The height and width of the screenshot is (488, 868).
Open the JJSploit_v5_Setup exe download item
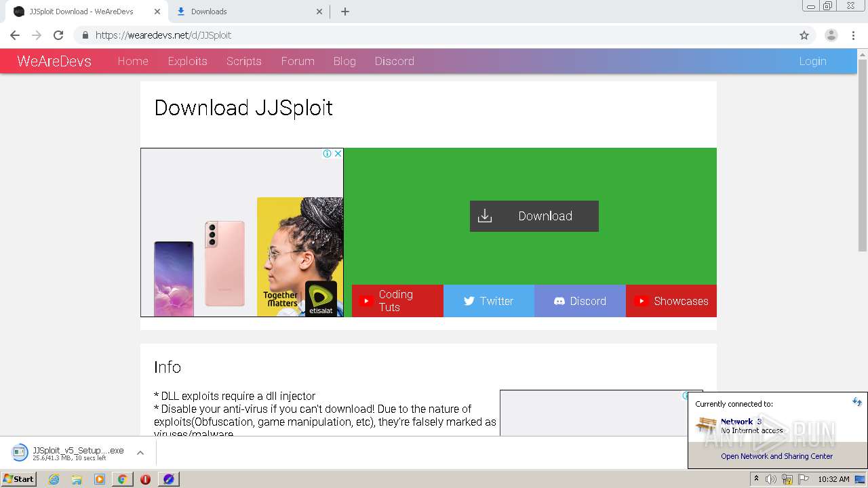tap(70, 453)
